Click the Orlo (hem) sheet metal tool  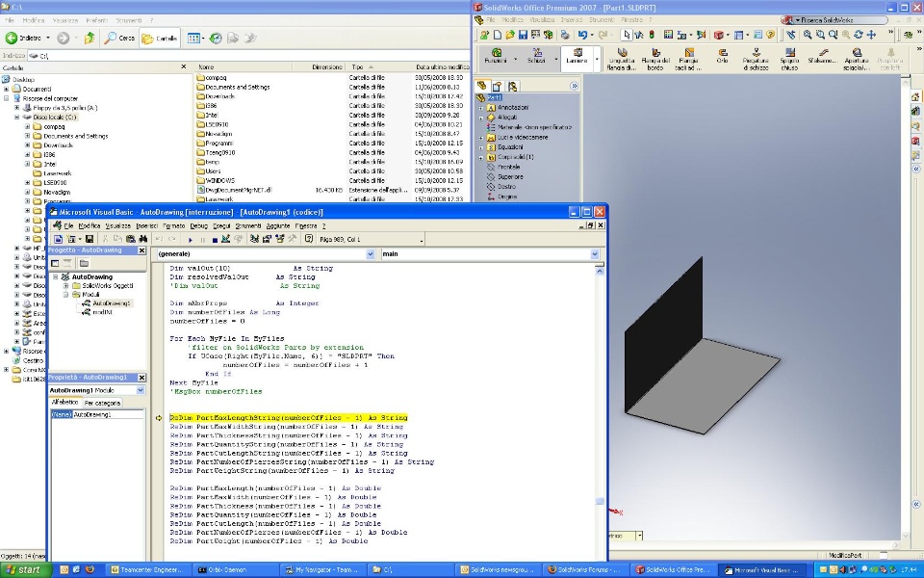coord(723,57)
